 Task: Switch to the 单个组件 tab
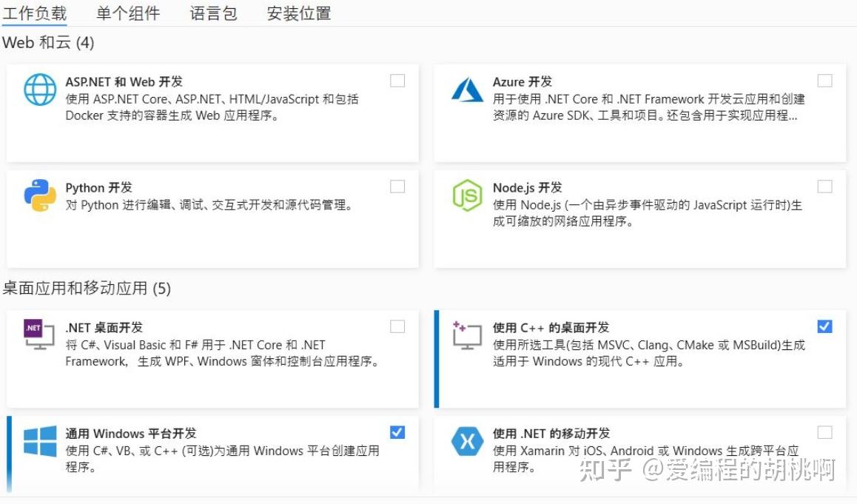point(128,13)
